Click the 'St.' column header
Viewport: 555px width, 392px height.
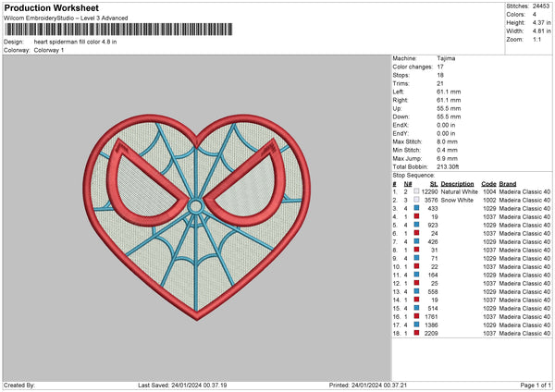coord(434,184)
